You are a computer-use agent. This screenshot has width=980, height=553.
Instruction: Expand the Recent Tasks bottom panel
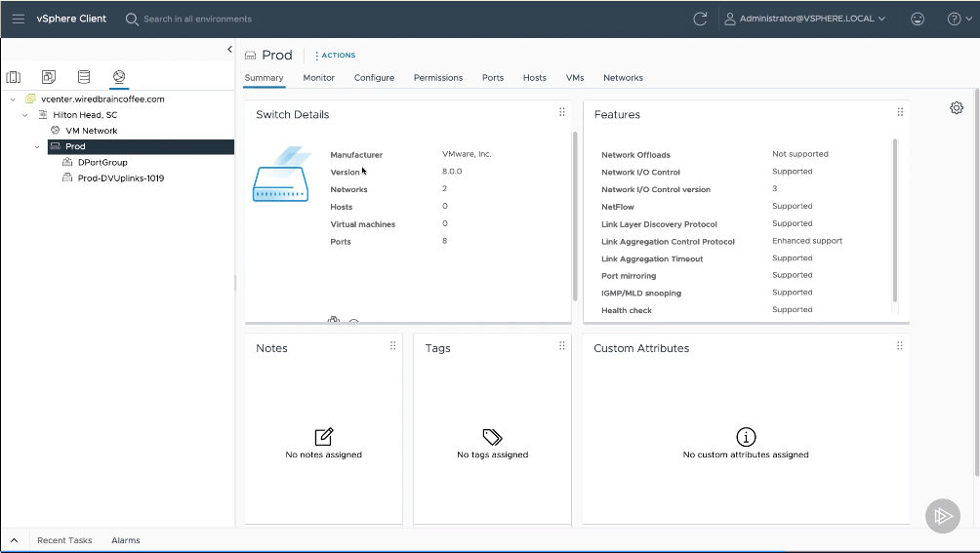coord(14,540)
